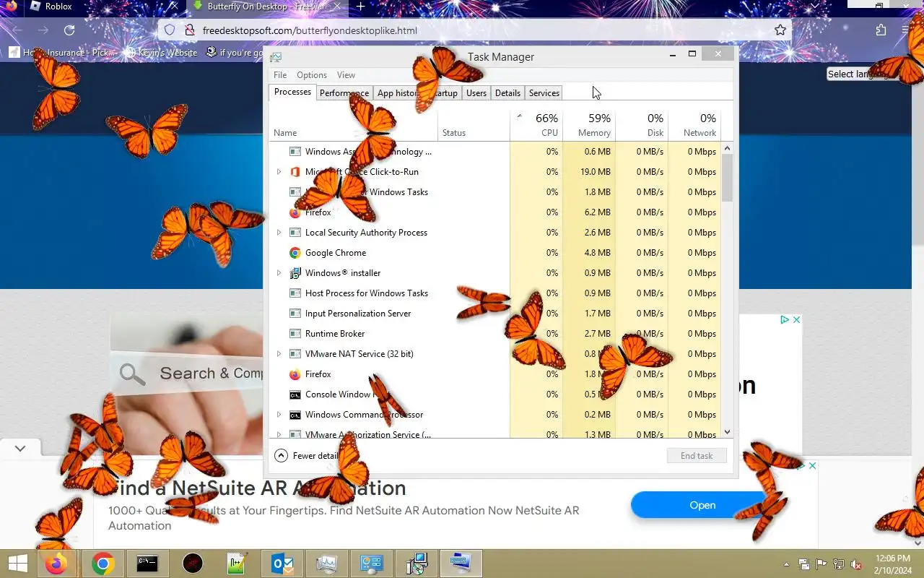Open Firefox from the taskbar
Viewport: 924px width, 578px height.
click(56, 564)
